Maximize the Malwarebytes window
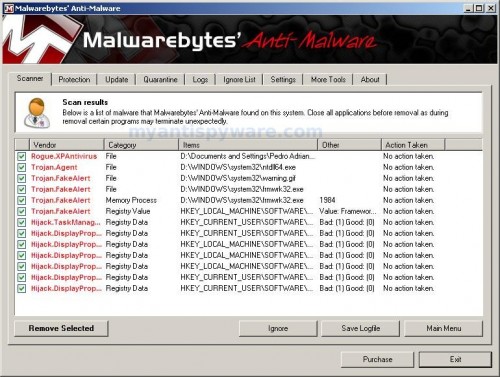 point(479,8)
